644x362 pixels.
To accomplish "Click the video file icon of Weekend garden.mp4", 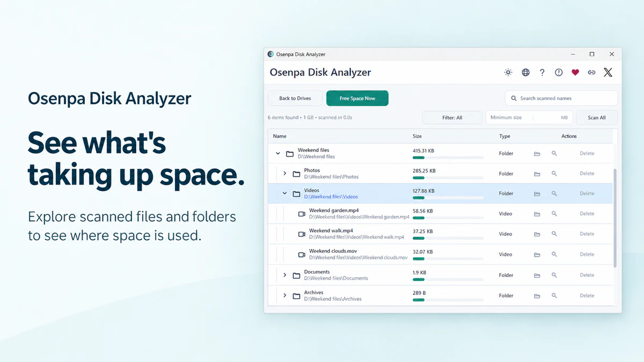I will 302,214.
